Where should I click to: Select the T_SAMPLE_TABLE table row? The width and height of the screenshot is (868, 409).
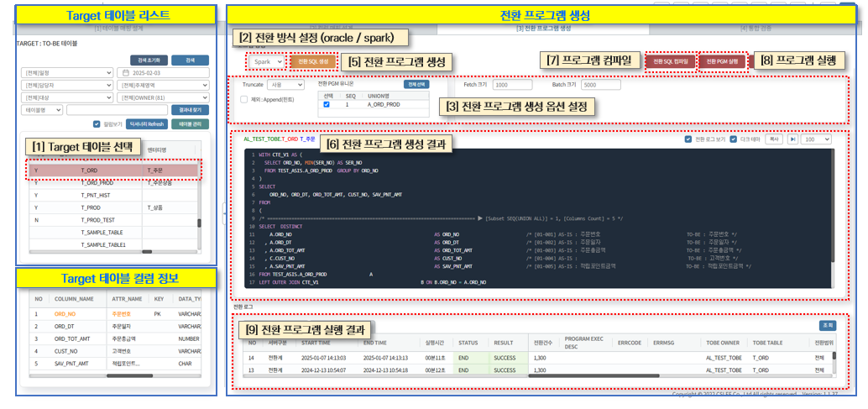click(x=113, y=233)
